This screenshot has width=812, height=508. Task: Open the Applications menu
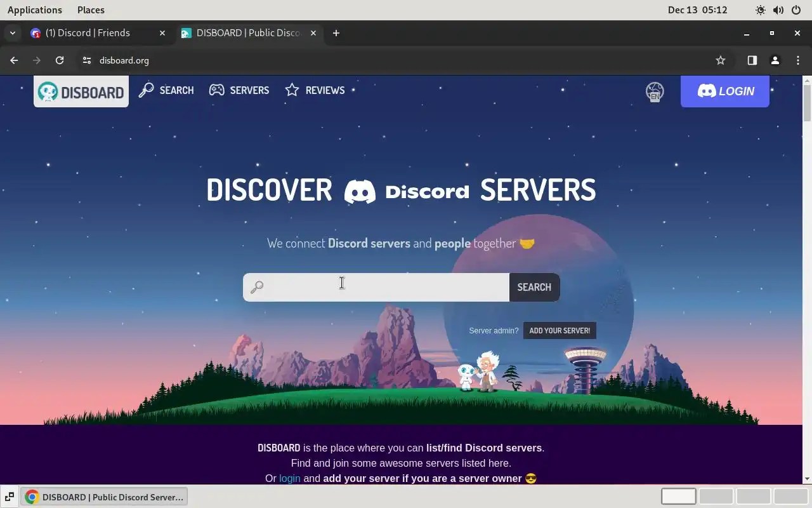click(35, 10)
